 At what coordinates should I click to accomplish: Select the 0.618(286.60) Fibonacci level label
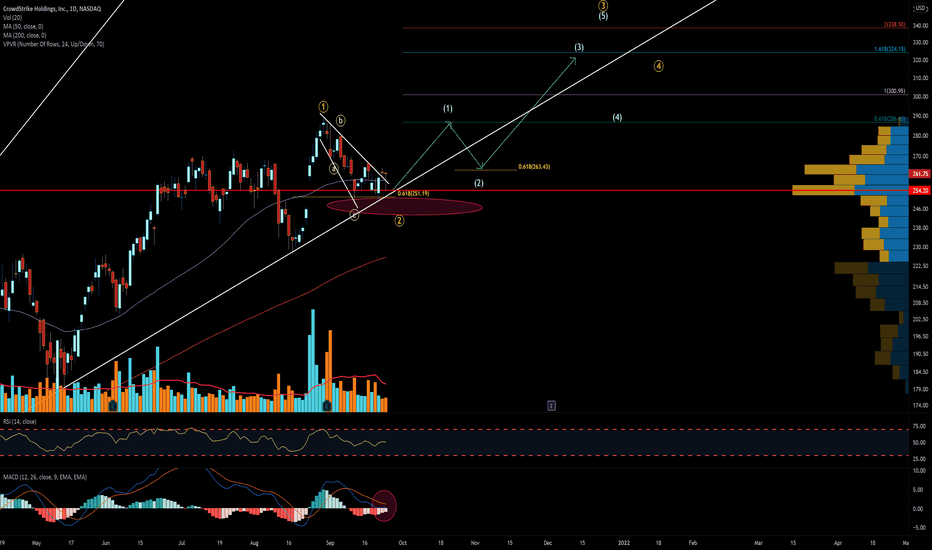(890, 119)
